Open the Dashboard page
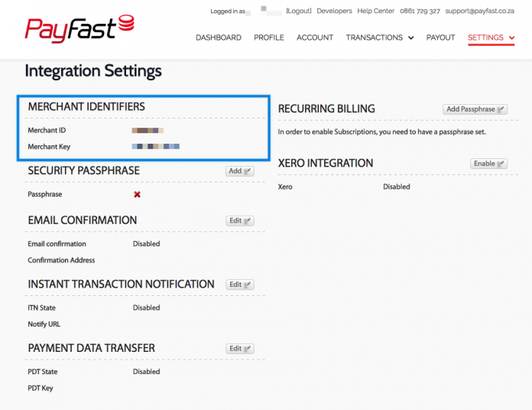Image resolution: width=532 pixels, height=410 pixels. tap(219, 37)
